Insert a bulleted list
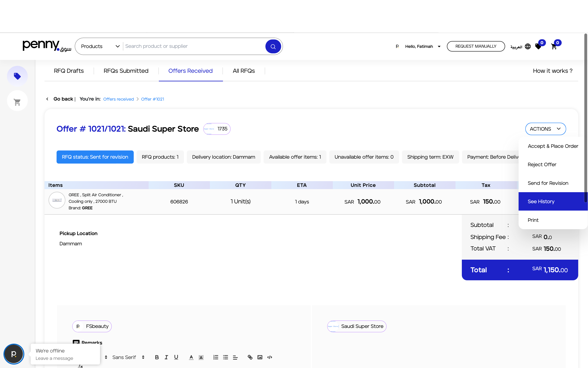 tap(225, 357)
